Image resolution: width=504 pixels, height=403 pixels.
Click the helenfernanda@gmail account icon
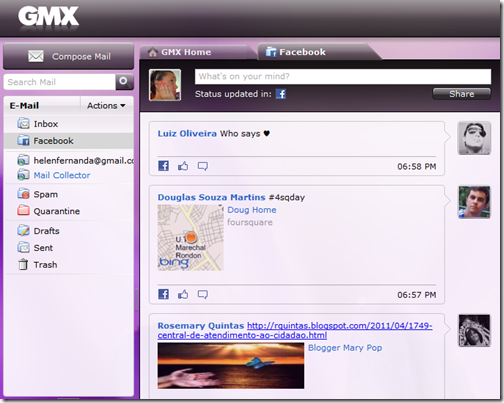click(x=23, y=160)
